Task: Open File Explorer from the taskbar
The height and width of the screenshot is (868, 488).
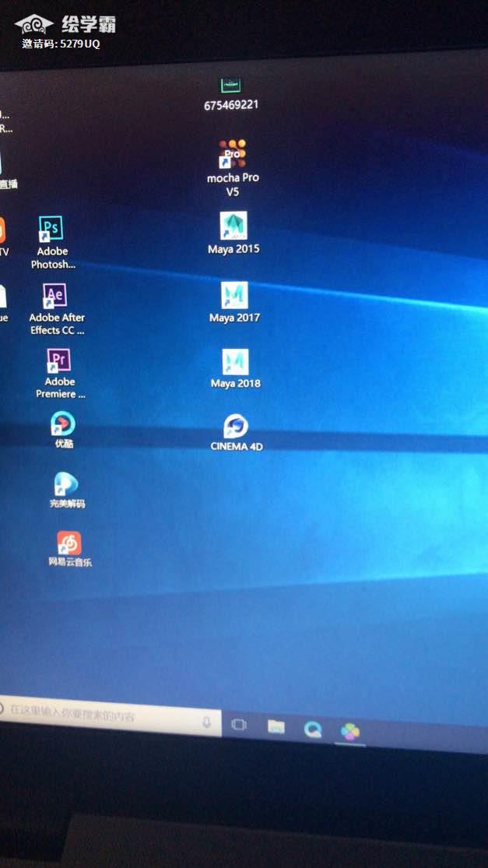Action: tap(276, 726)
